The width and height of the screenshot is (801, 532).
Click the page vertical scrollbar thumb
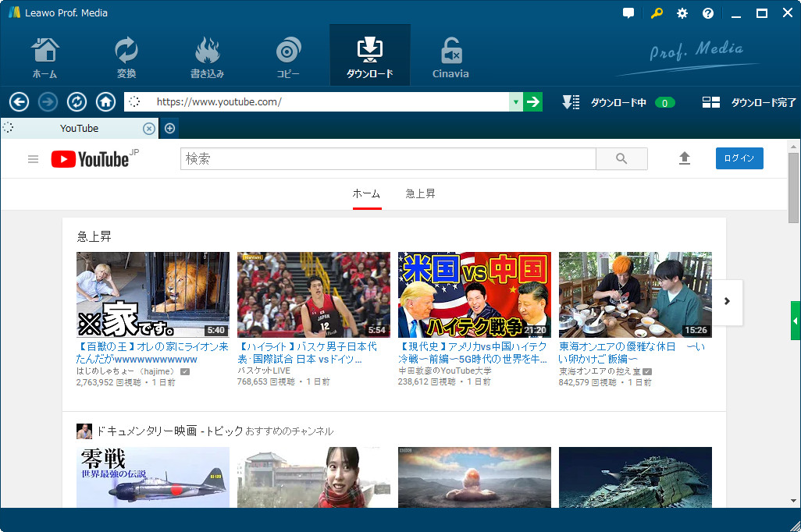click(793, 188)
